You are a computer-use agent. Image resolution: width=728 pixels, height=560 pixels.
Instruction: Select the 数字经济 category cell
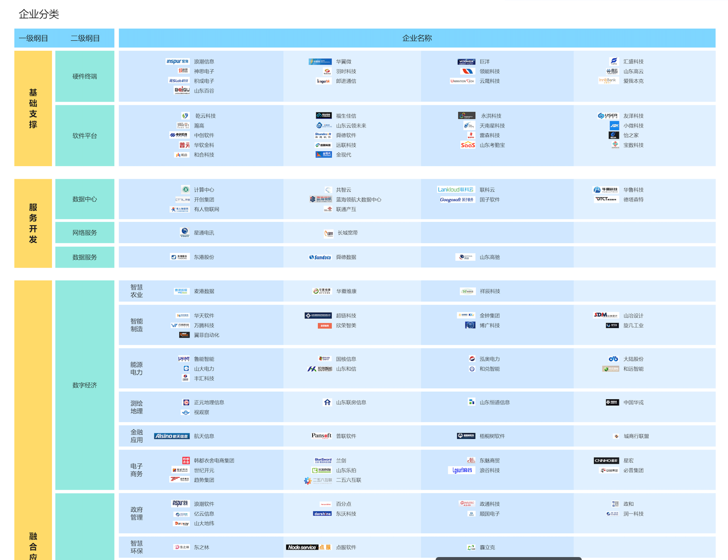85,385
